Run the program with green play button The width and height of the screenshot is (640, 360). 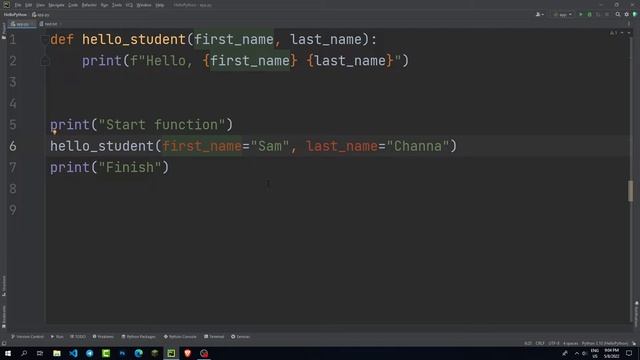581,15
